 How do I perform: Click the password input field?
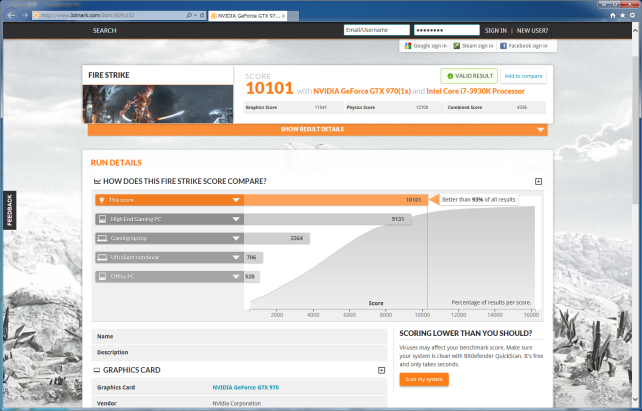(x=447, y=30)
